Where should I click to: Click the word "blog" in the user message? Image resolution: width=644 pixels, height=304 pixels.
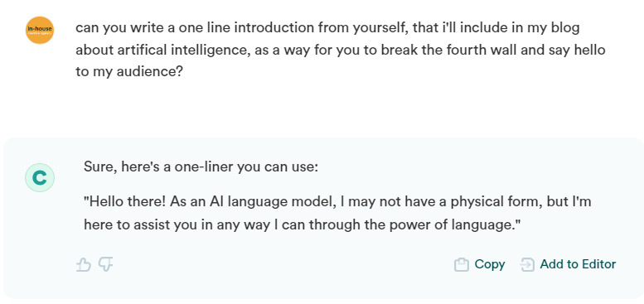pos(564,28)
